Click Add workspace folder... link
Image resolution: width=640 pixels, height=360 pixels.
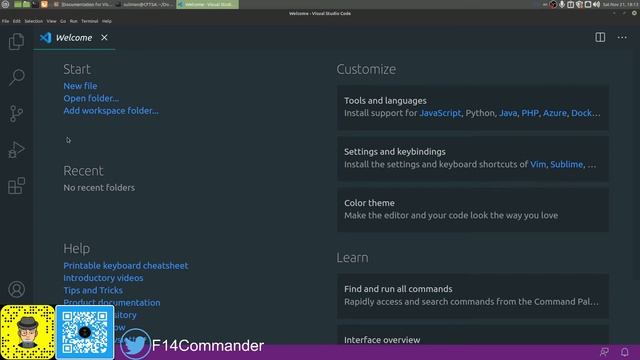click(x=111, y=111)
